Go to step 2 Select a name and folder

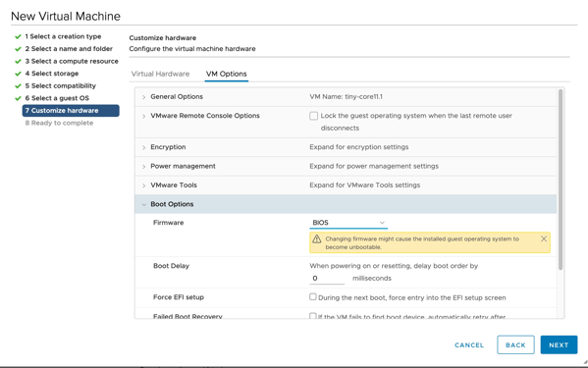click(69, 49)
